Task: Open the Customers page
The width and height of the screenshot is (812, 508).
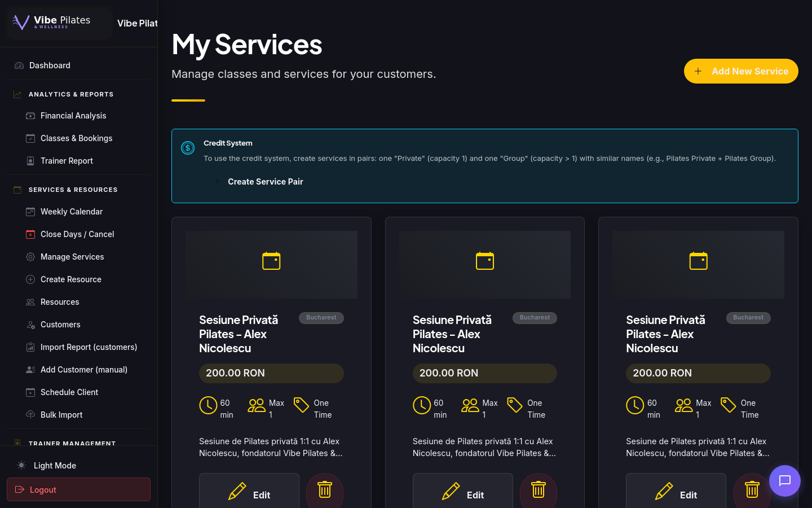Action: pyautogui.click(x=60, y=325)
